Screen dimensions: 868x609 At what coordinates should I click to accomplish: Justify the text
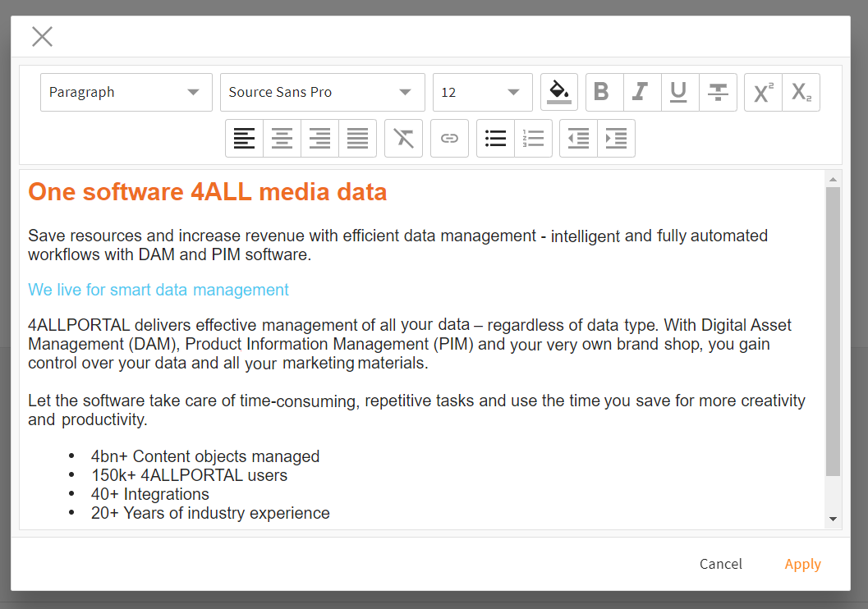click(357, 138)
